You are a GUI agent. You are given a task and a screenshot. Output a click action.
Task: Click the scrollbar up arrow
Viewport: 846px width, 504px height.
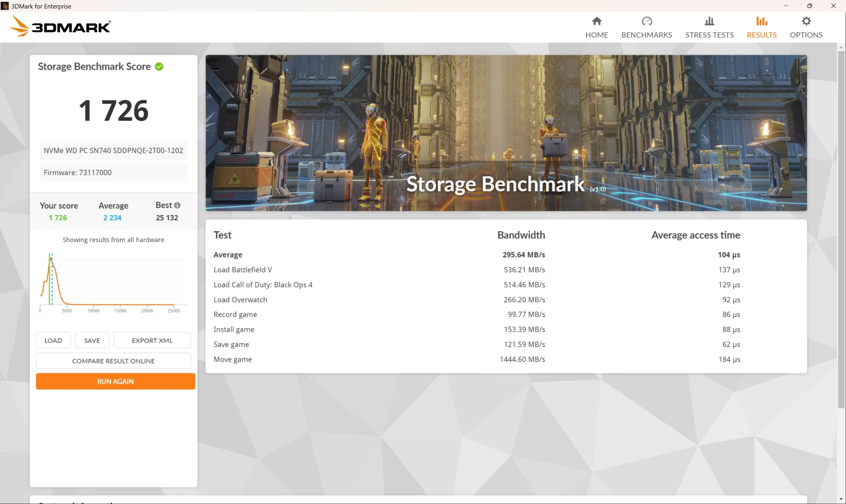point(841,47)
